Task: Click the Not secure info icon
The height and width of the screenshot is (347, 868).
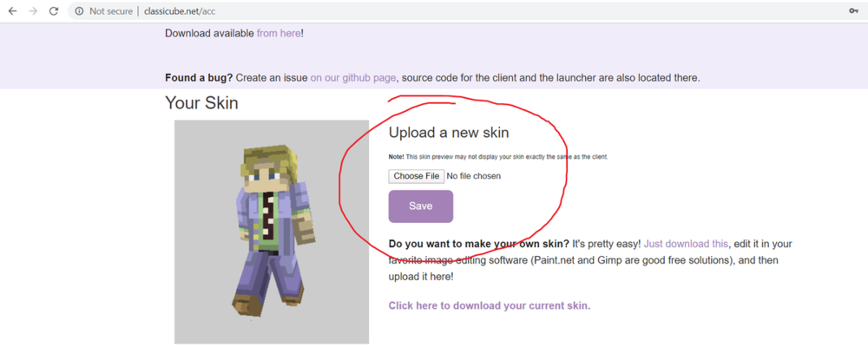Action: click(80, 11)
